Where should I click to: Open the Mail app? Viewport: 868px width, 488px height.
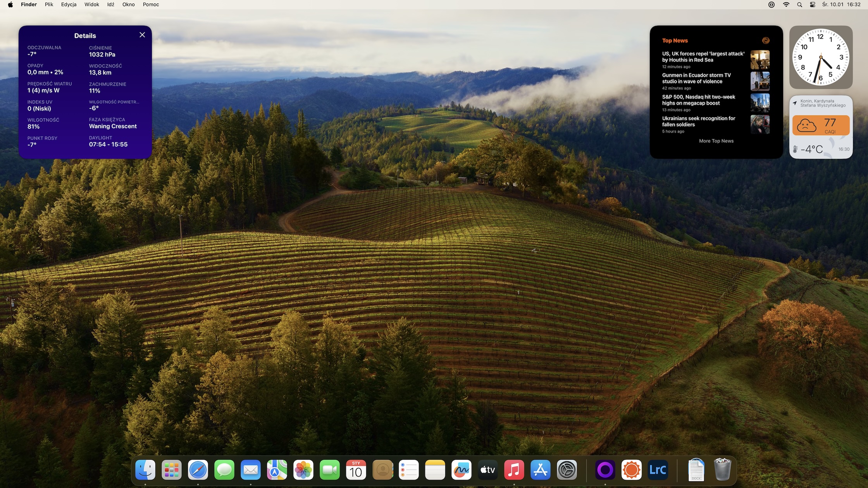point(250,470)
